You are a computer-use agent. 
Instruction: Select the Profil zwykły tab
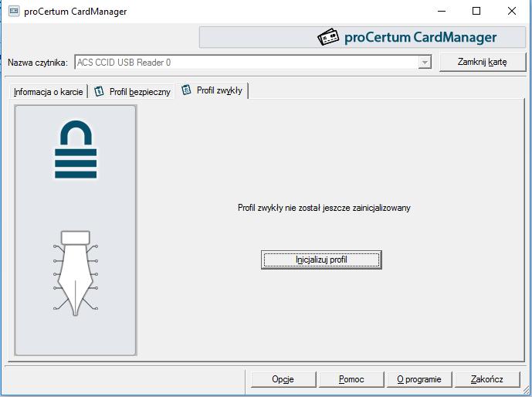pos(212,90)
